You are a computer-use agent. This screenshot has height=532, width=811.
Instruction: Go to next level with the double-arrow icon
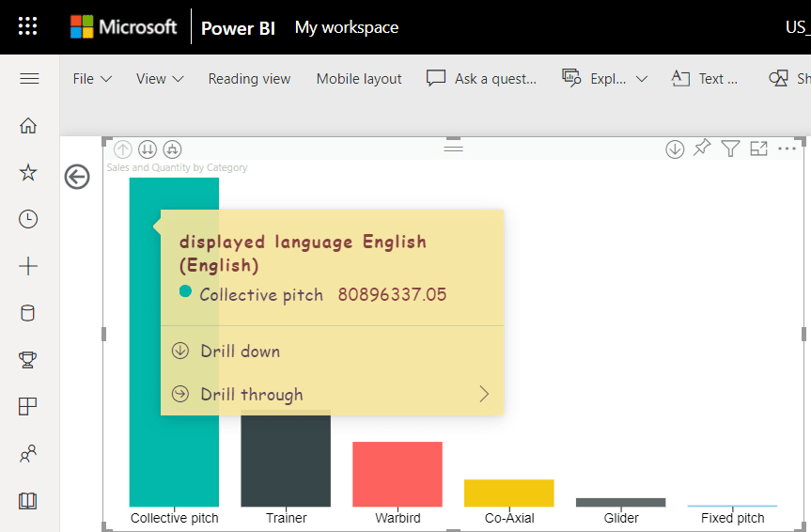point(148,149)
